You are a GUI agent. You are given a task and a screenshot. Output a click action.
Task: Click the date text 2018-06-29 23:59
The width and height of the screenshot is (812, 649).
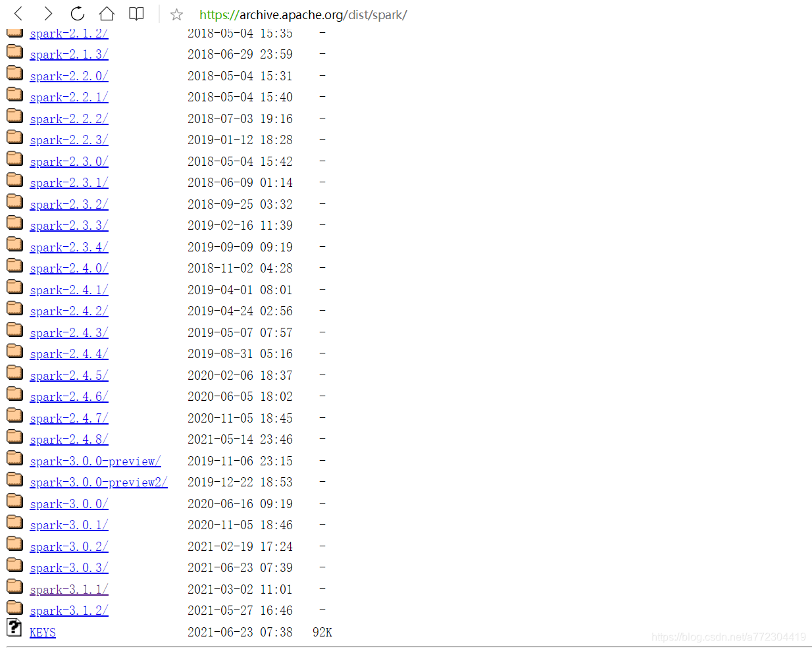240,54
